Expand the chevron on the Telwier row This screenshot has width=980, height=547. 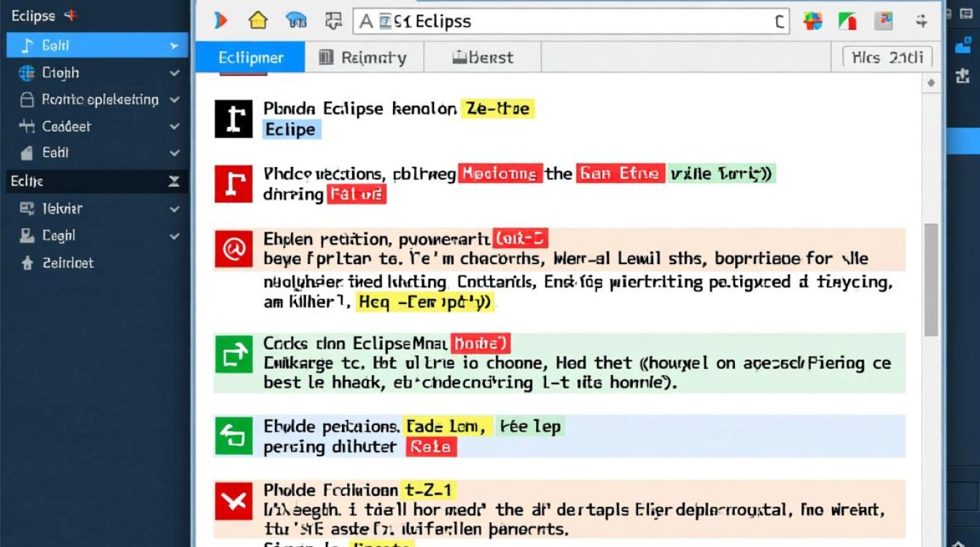point(174,209)
